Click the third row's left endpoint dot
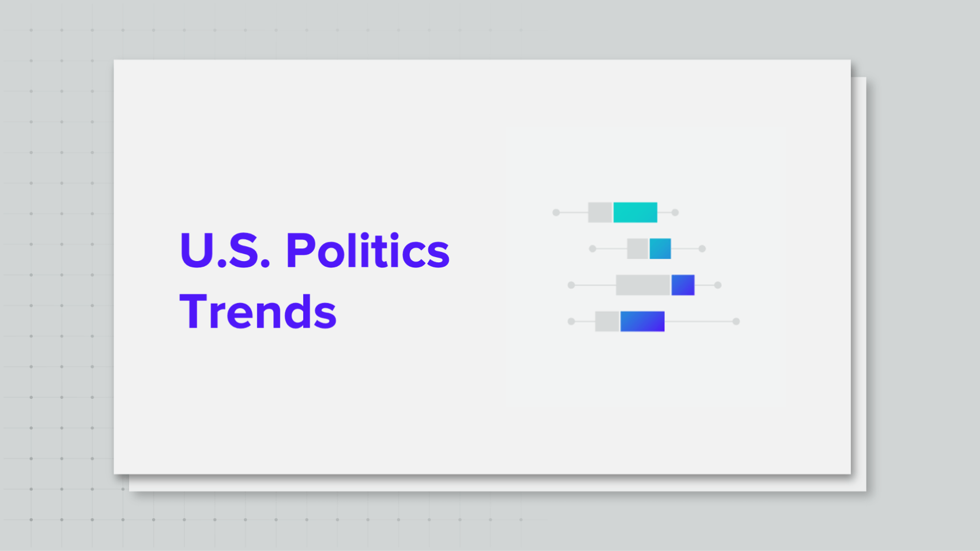The width and height of the screenshot is (980, 551). click(x=571, y=285)
